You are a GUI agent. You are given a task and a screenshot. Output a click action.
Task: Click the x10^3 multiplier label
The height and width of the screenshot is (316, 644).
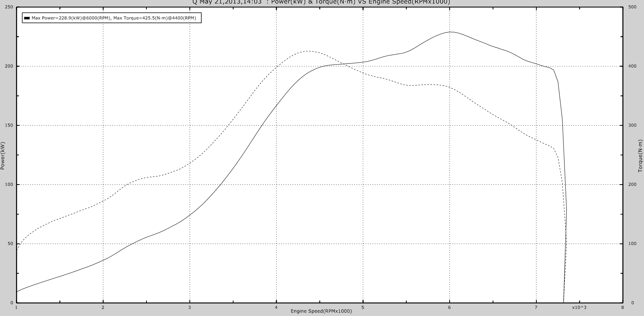pos(579,307)
